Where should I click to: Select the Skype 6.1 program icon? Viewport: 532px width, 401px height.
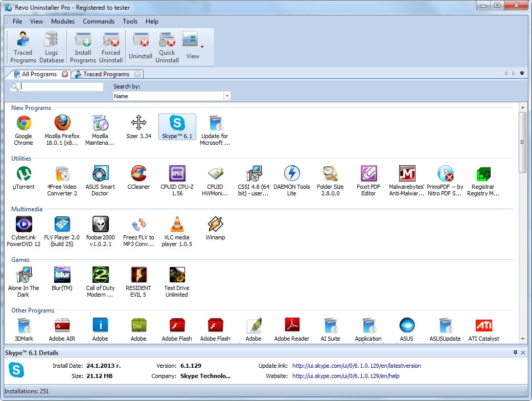[x=177, y=124]
